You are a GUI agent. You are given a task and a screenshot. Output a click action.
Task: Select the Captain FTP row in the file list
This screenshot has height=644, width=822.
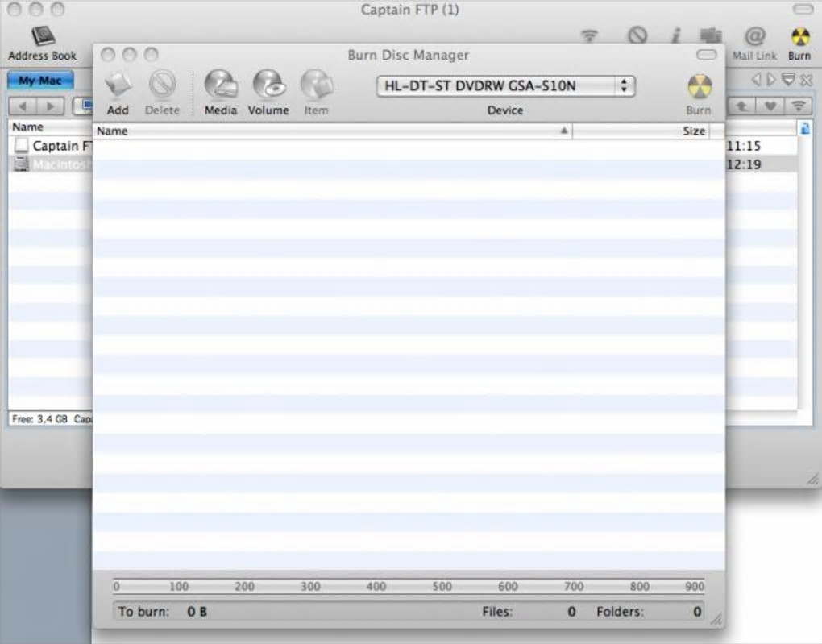tap(50, 146)
